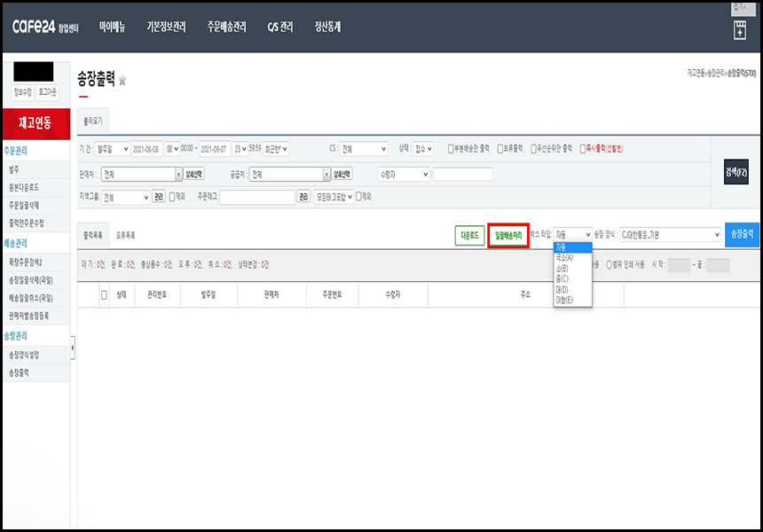Open the 마이메뉴 top menu
This screenshot has width=763, height=532.
click(112, 27)
